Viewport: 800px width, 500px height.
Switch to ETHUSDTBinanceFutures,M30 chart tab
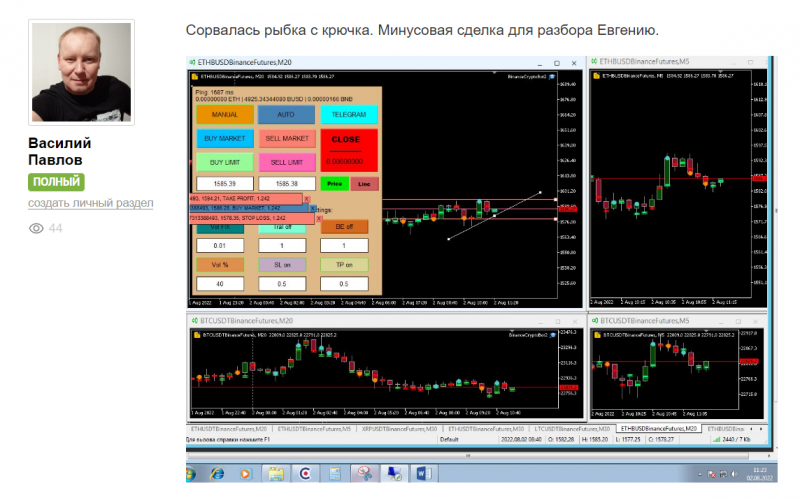pyautogui.click(x=486, y=429)
